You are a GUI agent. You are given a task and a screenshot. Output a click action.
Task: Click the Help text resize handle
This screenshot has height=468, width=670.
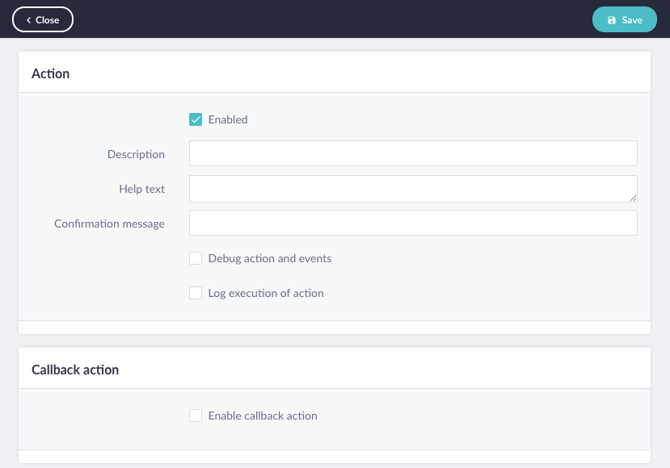coord(633,198)
